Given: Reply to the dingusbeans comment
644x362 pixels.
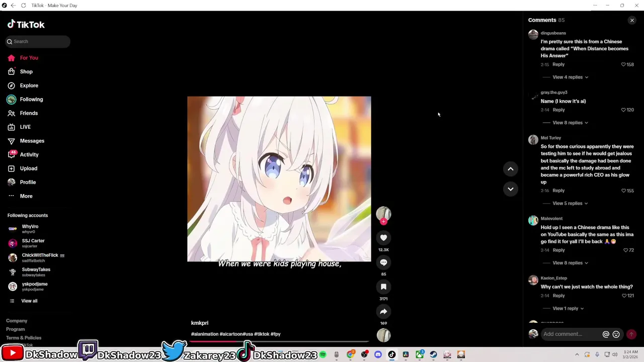Looking at the screenshot, I should [558, 64].
